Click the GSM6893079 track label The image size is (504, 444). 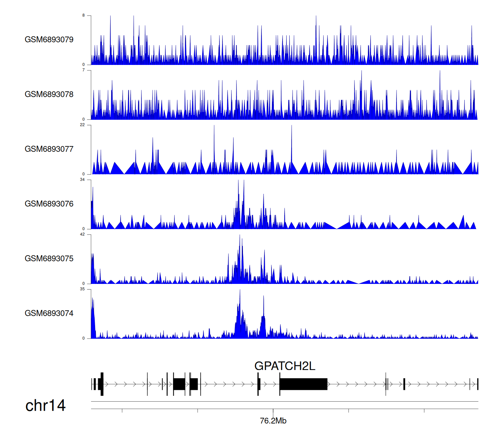point(49,40)
